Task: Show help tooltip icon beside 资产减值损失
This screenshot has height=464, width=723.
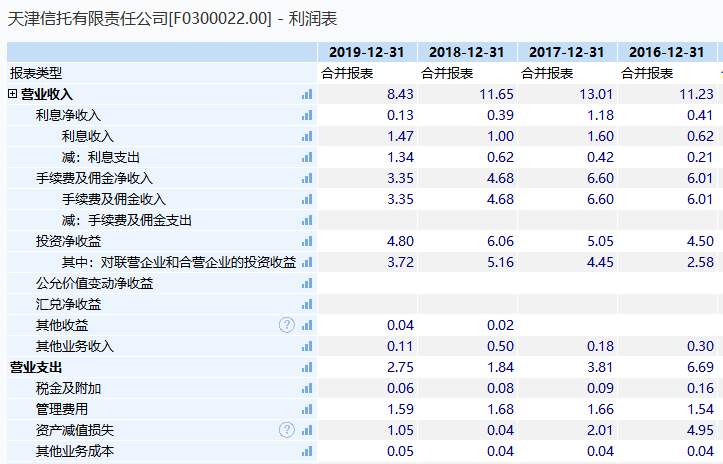Action: tap(287, 430)
